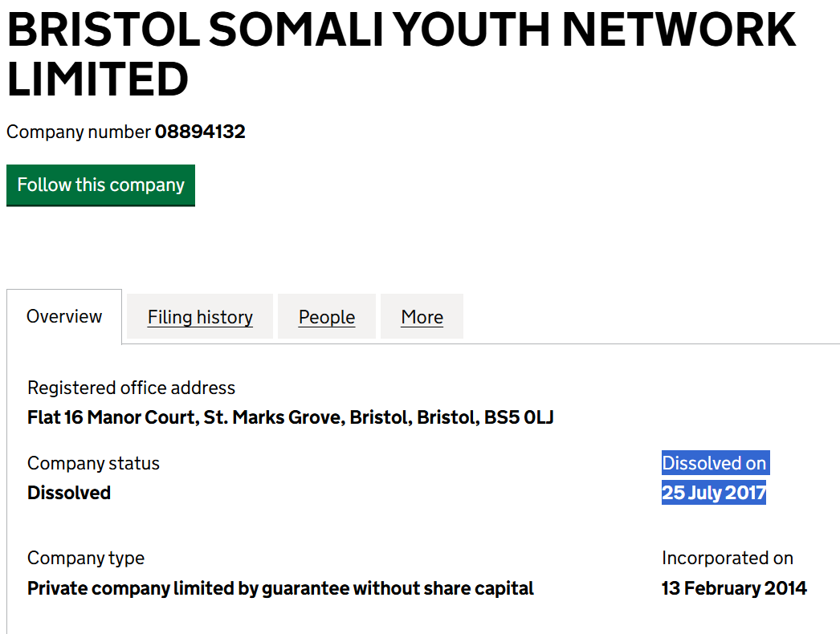Viewport: 840px width, 634px height.
Task: Click the Company status label
Action: 93,463
